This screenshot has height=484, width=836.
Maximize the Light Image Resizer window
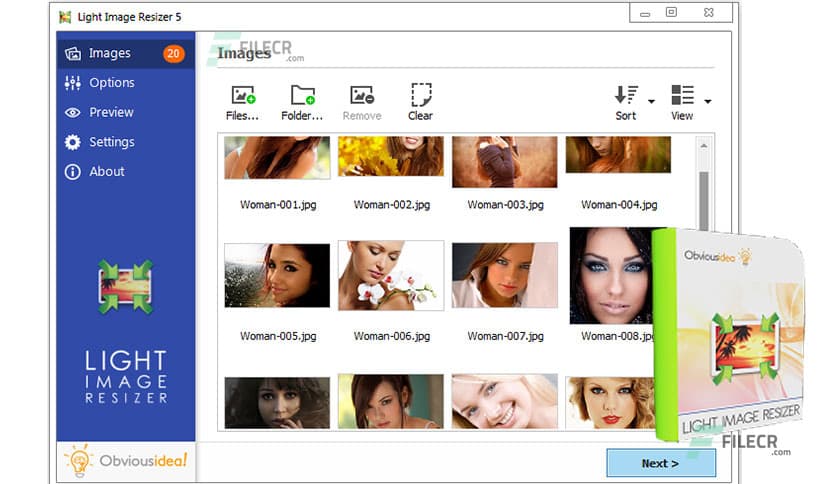click(x=671, y=12)
